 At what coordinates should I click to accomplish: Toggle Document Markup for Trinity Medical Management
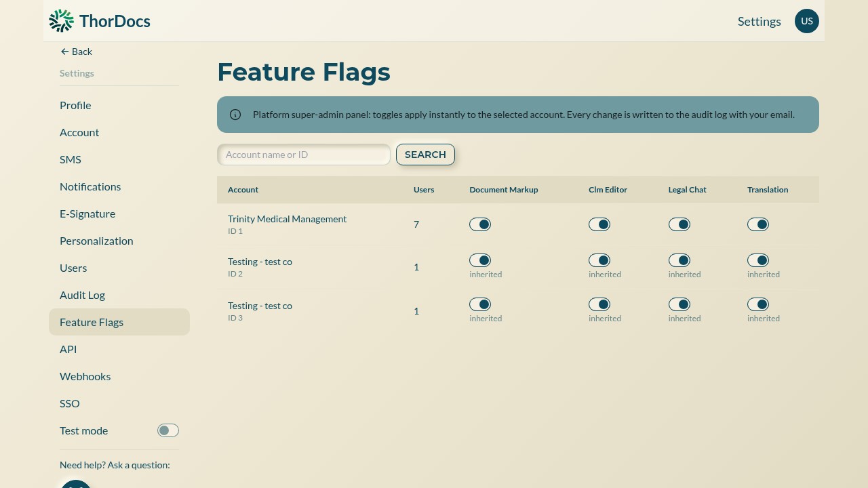(480, 224)
